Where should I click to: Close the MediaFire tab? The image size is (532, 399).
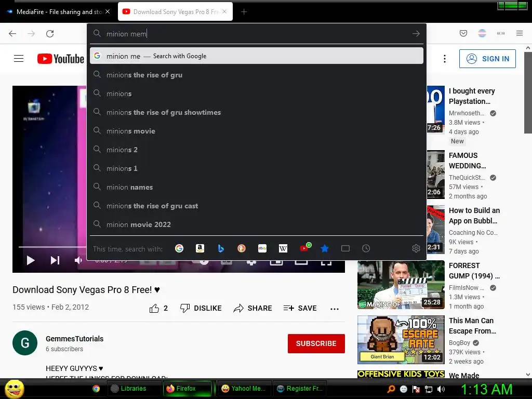point(108,11)
